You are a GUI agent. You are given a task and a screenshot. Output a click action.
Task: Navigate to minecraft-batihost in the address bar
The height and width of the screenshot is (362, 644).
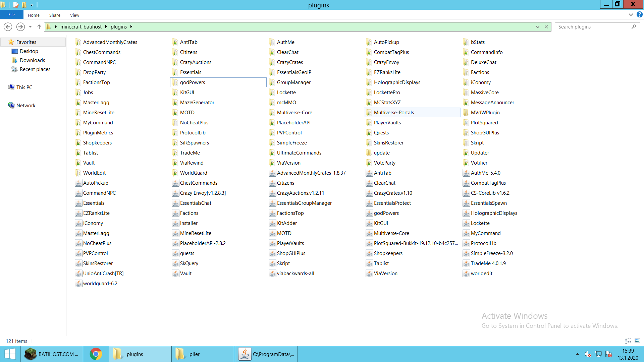point(81,27)
